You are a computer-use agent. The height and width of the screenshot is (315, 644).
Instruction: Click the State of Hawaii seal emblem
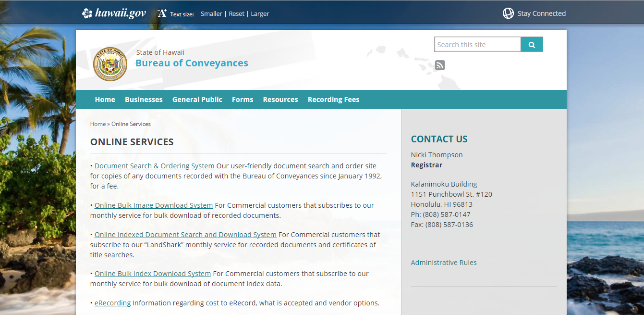pos(110,64)
